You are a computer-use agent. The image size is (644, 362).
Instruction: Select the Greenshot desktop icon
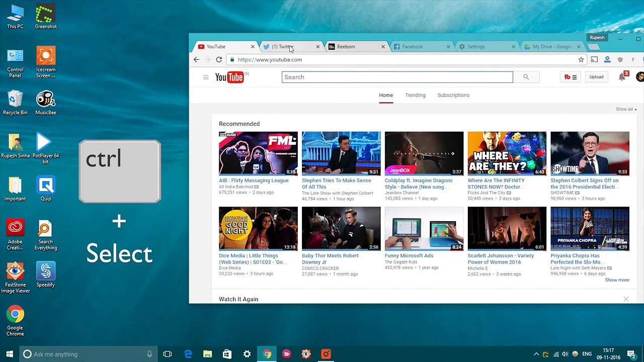pyautogui.click(x=46, y=17)
